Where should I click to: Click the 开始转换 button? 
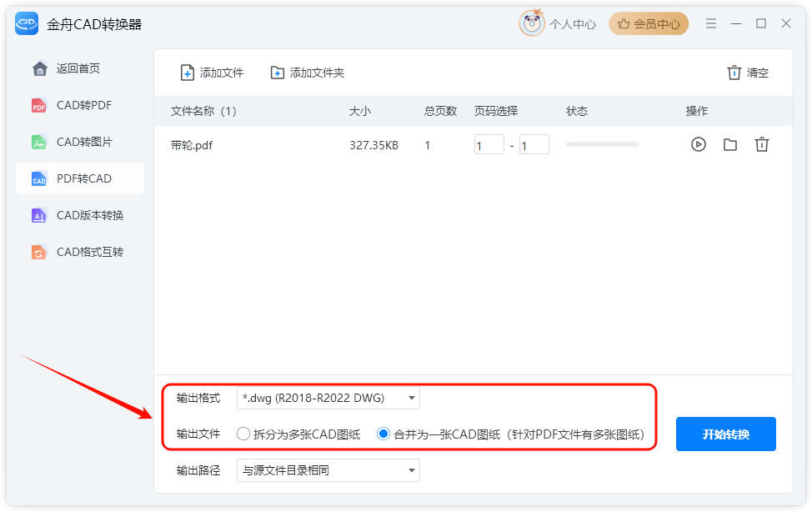point(726,434)
